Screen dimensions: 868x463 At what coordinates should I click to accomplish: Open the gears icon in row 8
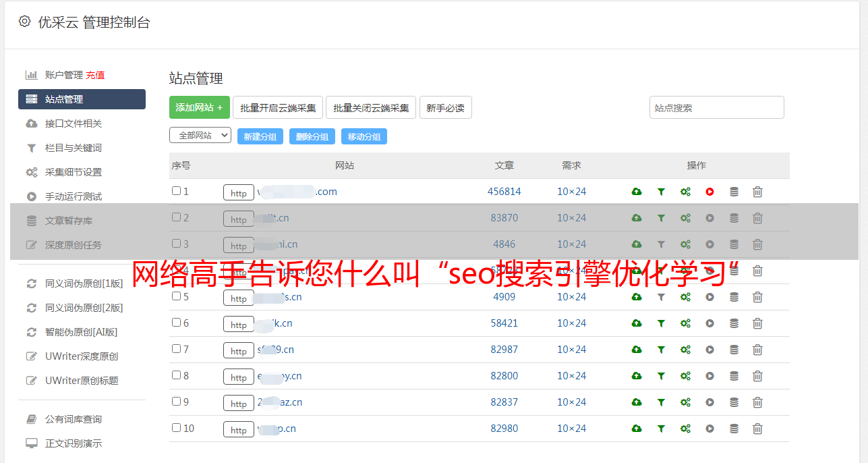click(x=685, y=376)
